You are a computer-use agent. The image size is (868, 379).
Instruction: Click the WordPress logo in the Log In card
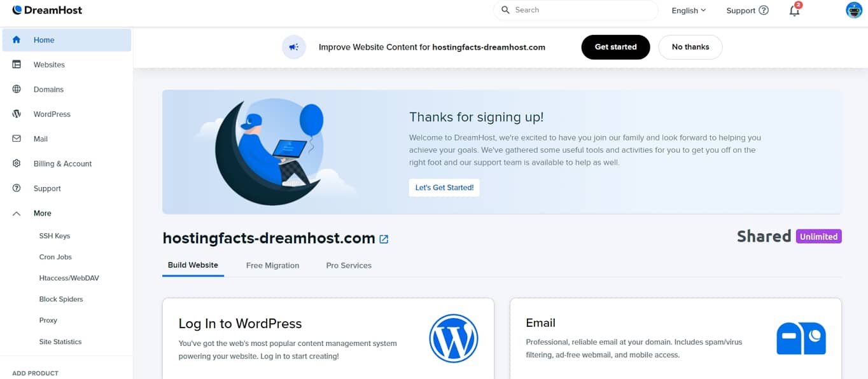coord(453,338)
